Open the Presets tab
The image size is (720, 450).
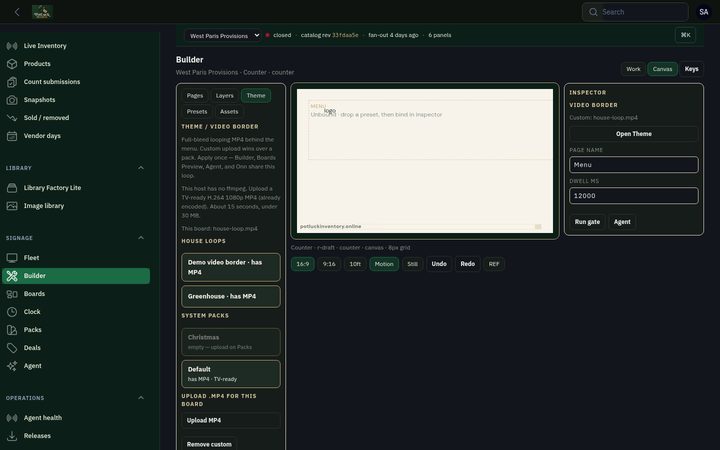tap(197, 112)
